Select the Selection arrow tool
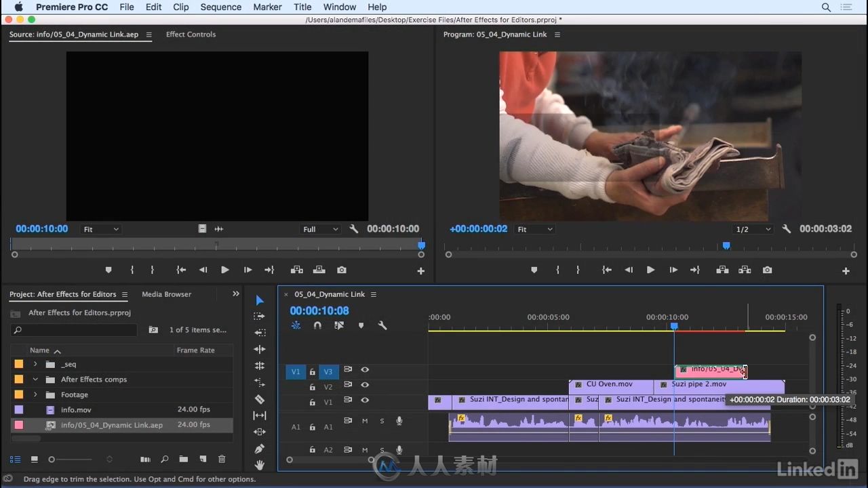 coord(259,300)
